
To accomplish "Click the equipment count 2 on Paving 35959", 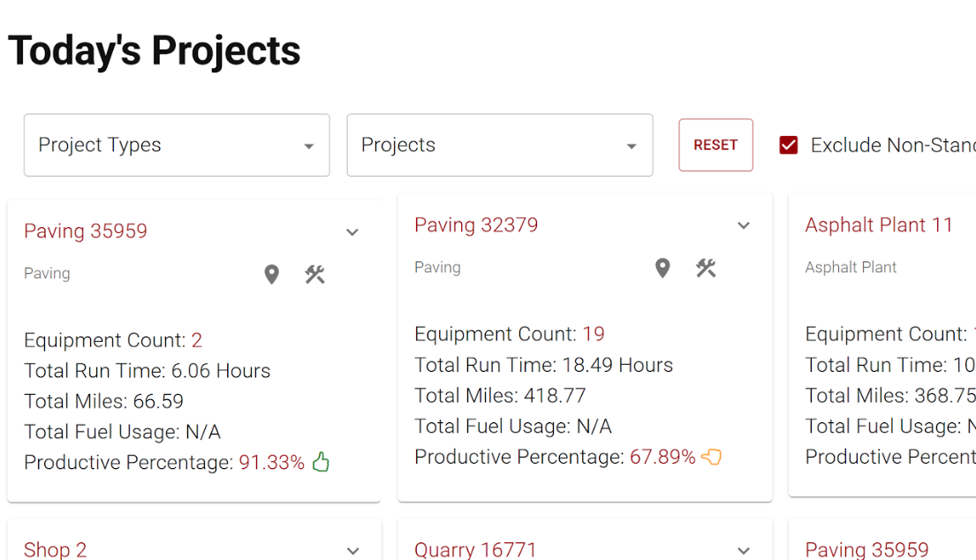I will coord(195,339).
